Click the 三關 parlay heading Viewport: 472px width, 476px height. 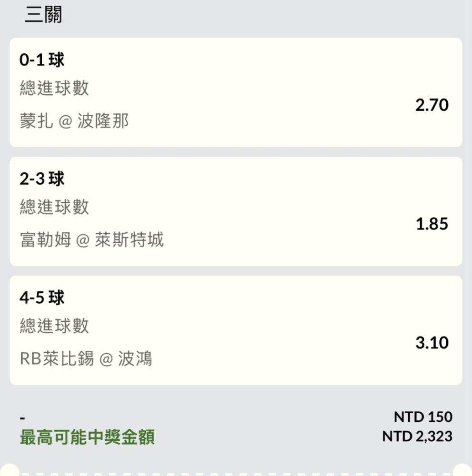coord(43,15)
